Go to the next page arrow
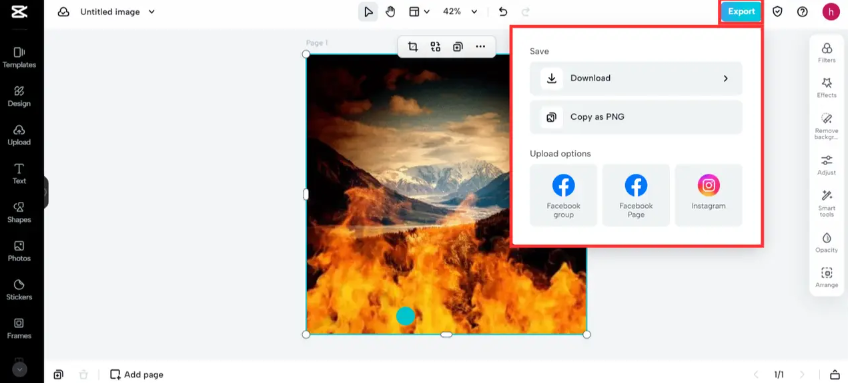The image size is (848, 383). [x=802, y=374]
